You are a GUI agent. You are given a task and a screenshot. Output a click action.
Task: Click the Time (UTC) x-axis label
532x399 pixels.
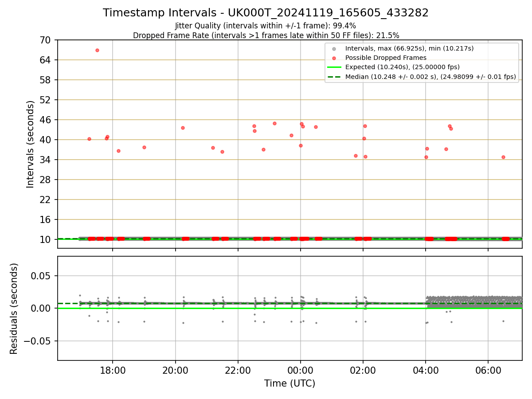[290, 383]
